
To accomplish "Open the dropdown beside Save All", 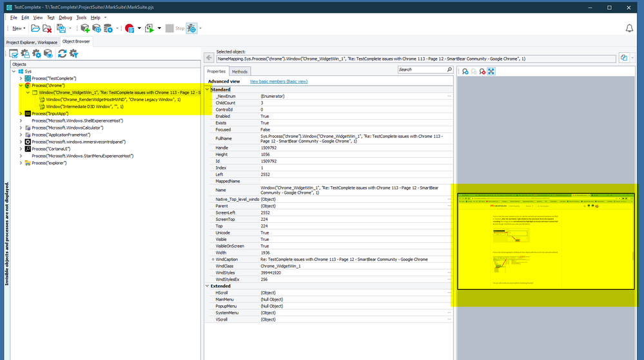I will click(x=70, y=28).
